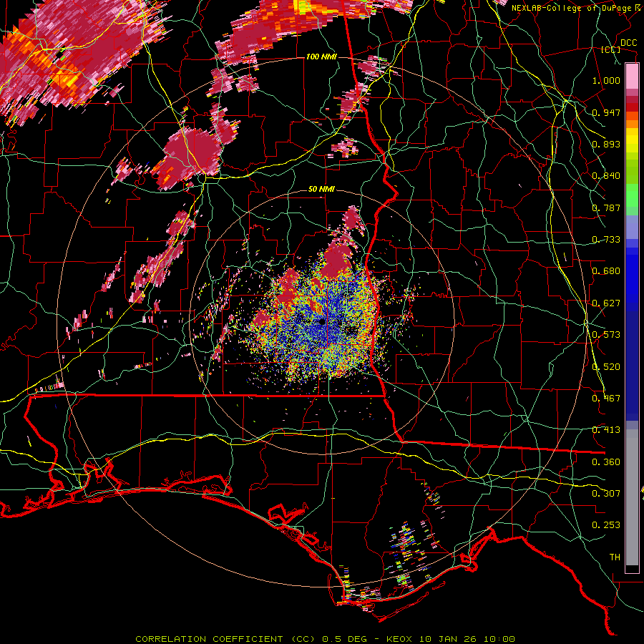Click the TH threshold label

(x=615, y=557)
